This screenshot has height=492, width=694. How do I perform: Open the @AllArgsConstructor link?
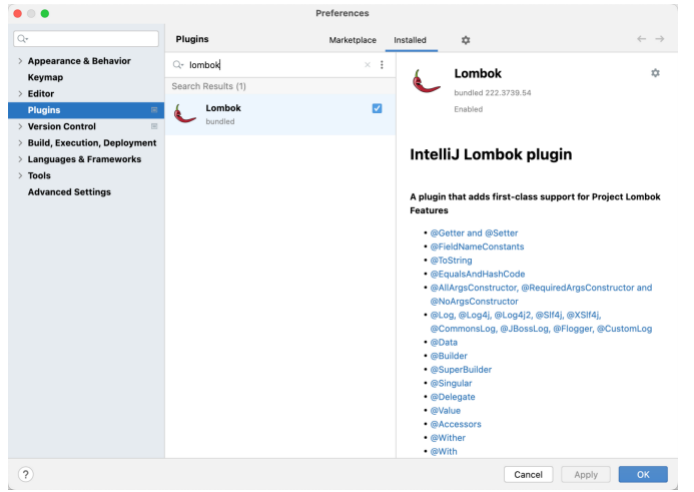541,294
